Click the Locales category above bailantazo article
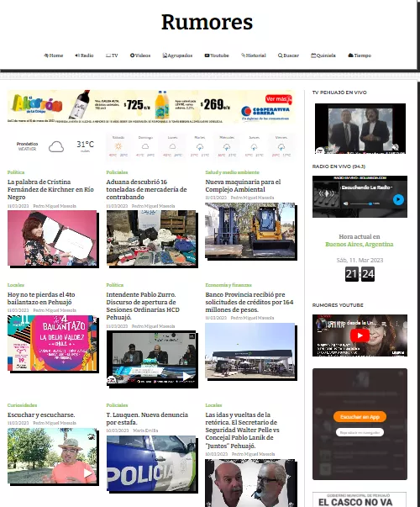Viewport: 420px width, 507px height. point(16,285)
